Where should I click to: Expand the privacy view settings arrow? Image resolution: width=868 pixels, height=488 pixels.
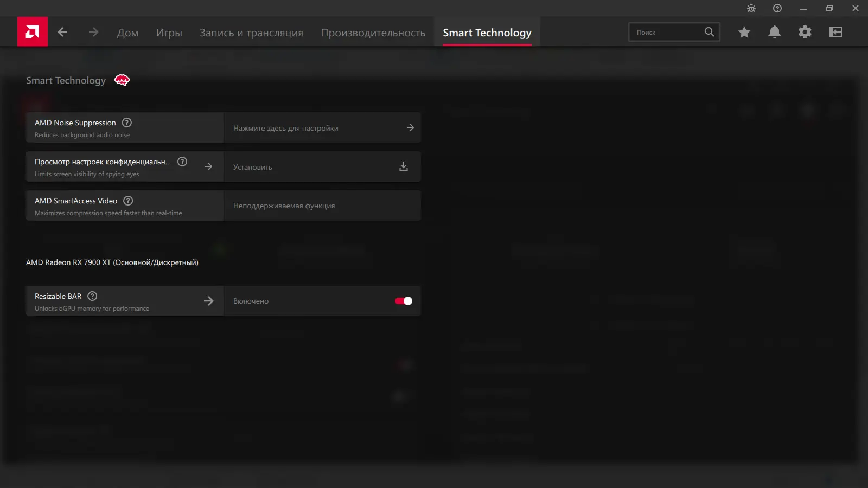pyautogui.click(x=209, y=166)
